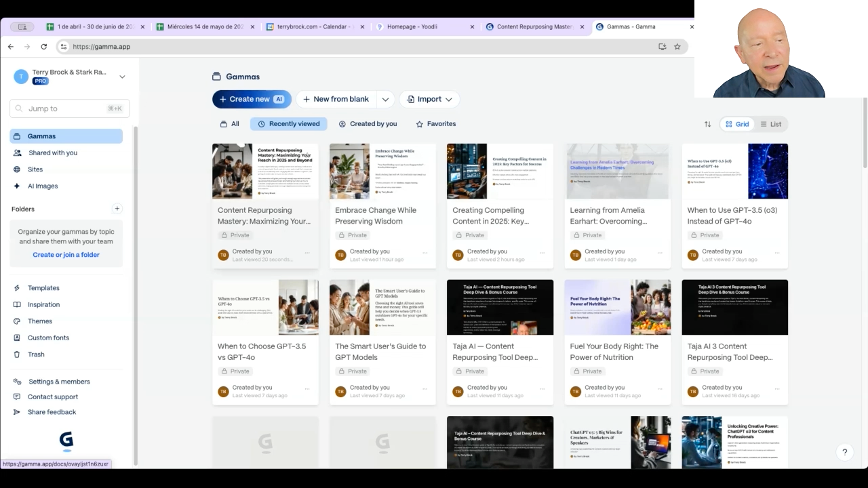
Task: Click the Jump to search field
Action: (69, 108)
